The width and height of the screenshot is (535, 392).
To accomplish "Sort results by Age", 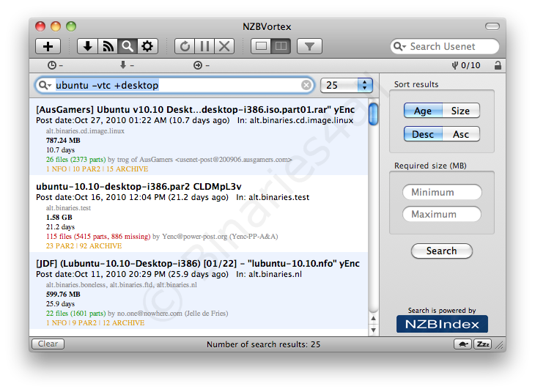I will pos(423,111).
